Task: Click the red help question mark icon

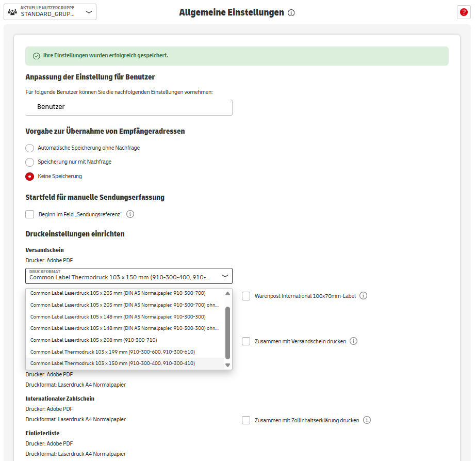Action: tap(463, 12)
